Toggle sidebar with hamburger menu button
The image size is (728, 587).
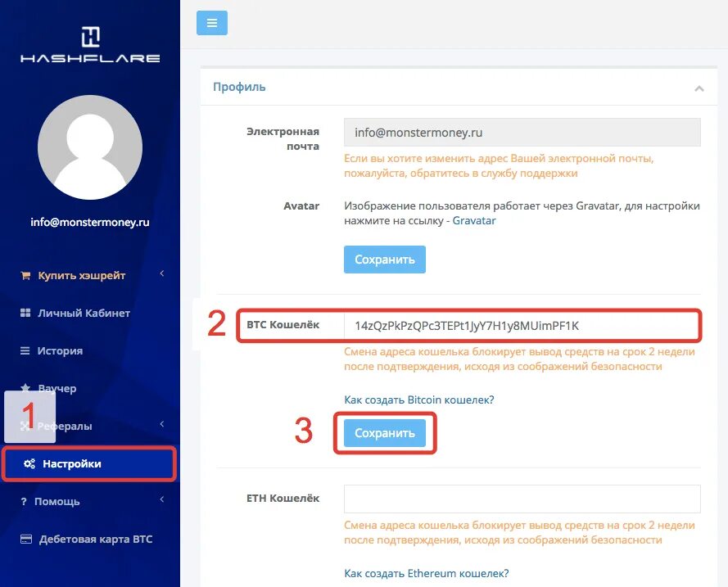pos(212,23)
